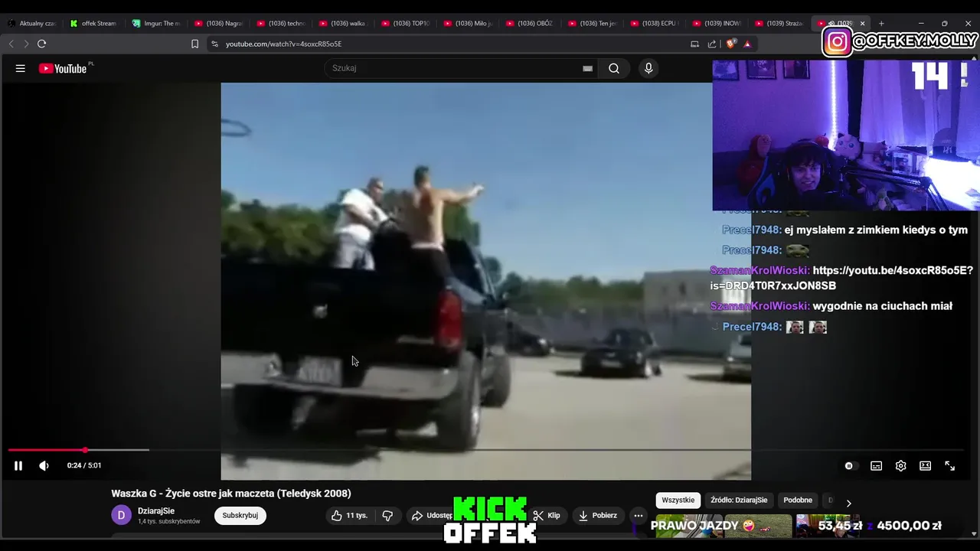980x551 pixels.
Task: Dislike the video
Action: point(387,515)
